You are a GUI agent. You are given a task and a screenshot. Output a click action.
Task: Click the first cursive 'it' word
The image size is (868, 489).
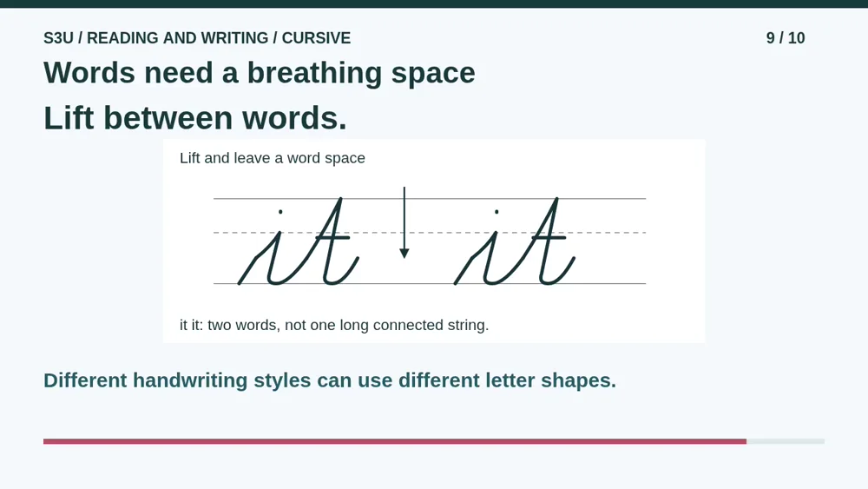pyautogui.click(x=299, y=241)
